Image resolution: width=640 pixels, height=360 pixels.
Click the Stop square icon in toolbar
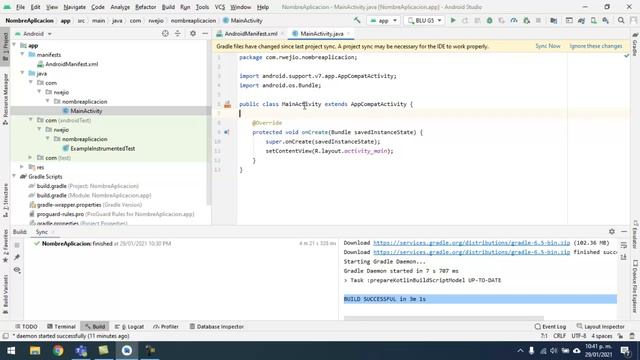click(x=538, y=20)
